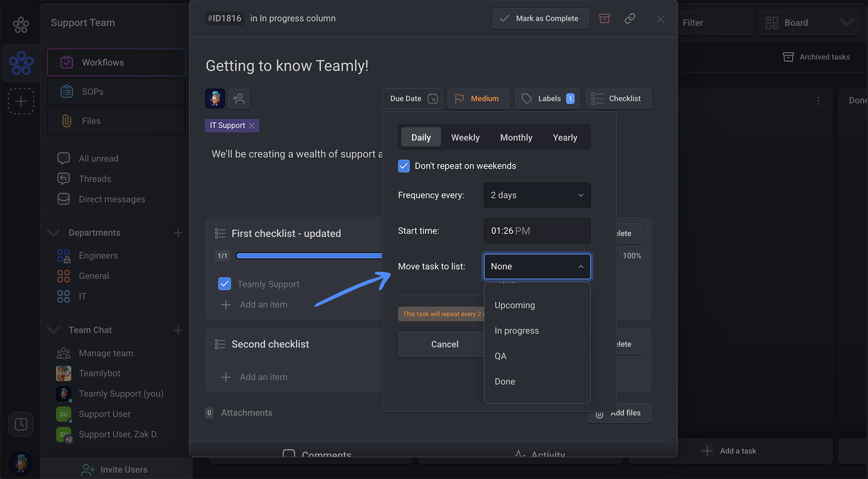Image resolution: width=868 pixels, height=479 pixels.
Task: Open the Filter field on the board
Action: point(714,23)
